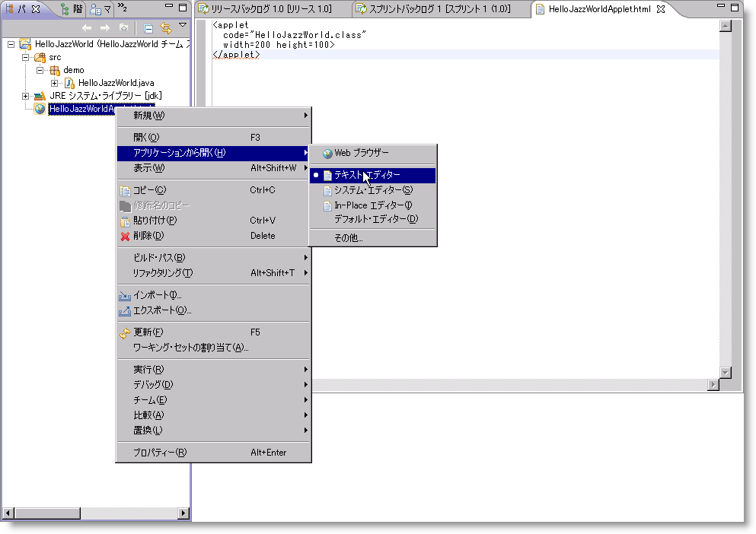
Task: Expand the HelloJazzWorld.java node
Action: coord(55,83)
